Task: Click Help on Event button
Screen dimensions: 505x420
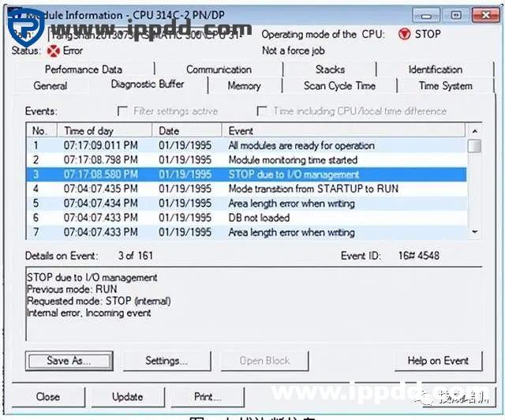Action: pos(438,361)
